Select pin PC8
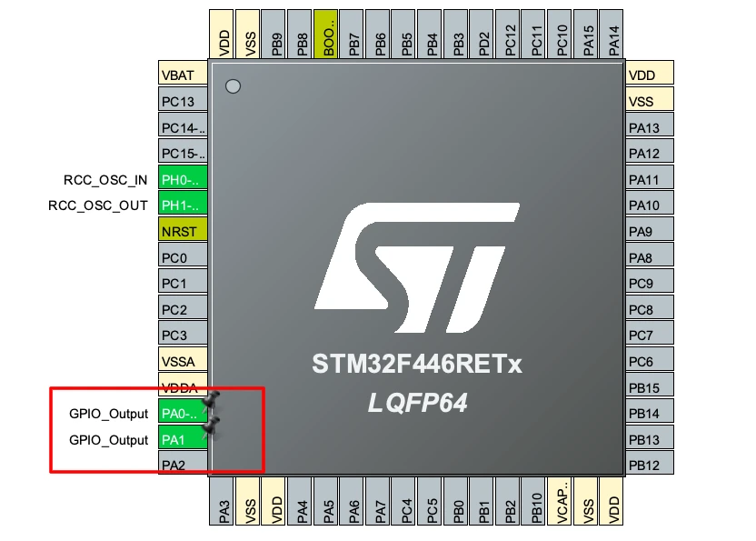Screen dimensions: 756x541 click(x=650, y=309)
